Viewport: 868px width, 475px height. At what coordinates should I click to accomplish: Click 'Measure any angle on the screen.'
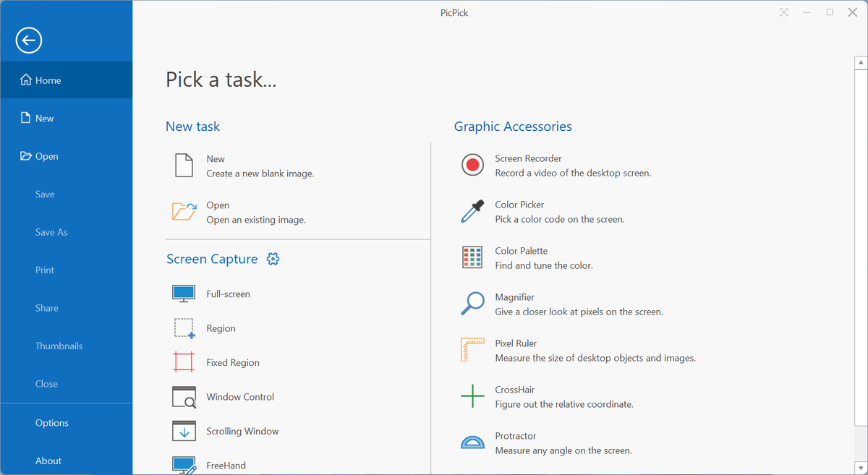click(563, 450)
